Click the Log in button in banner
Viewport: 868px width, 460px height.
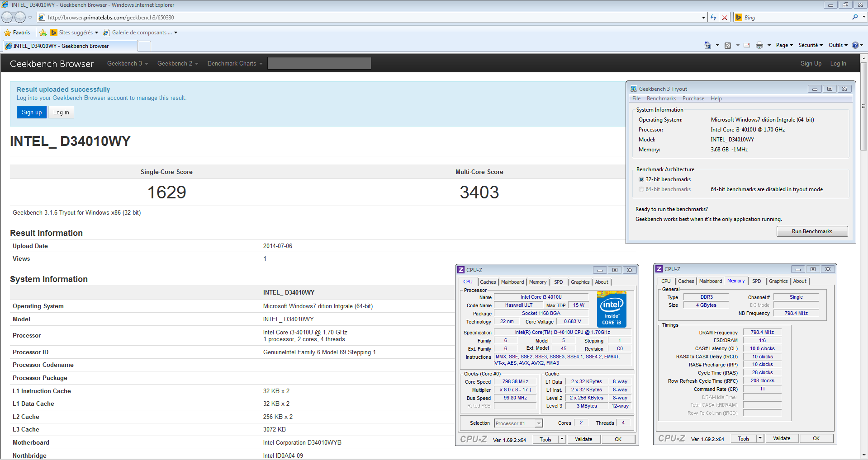coord(61,113)
